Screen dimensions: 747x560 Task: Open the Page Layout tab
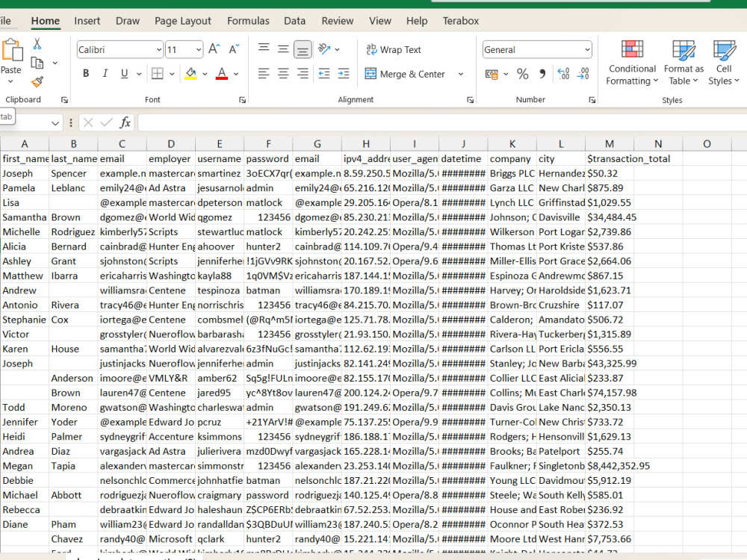tap(183, 21)
